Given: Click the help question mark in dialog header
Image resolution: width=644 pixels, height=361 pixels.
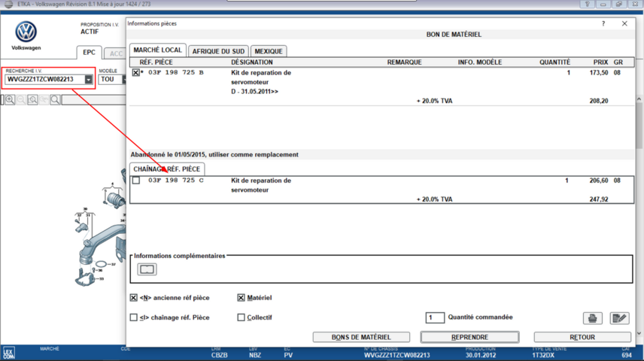Looking at the screenshot, I should tap(603, 24).
